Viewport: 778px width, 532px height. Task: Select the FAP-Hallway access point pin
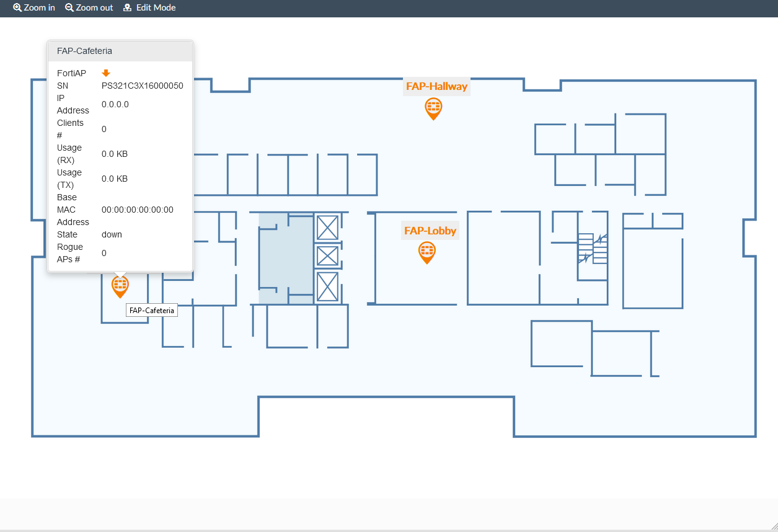[x=433, y=109]
